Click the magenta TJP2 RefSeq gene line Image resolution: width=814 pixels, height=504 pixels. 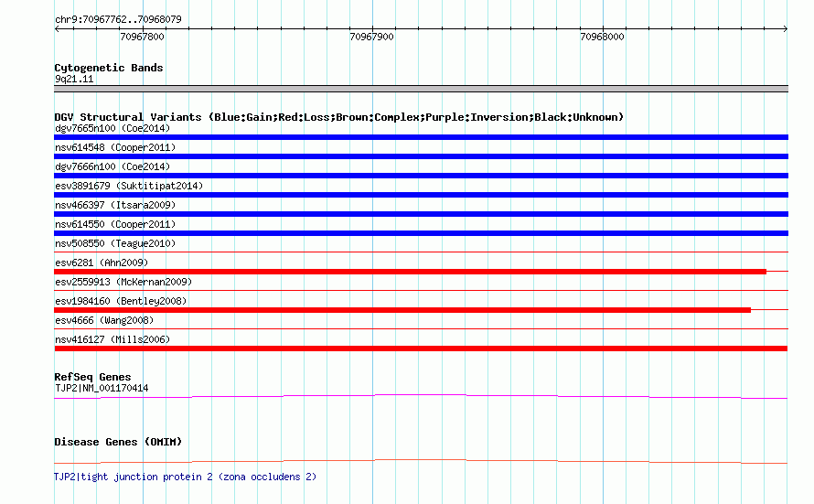(x=421, y=397)
